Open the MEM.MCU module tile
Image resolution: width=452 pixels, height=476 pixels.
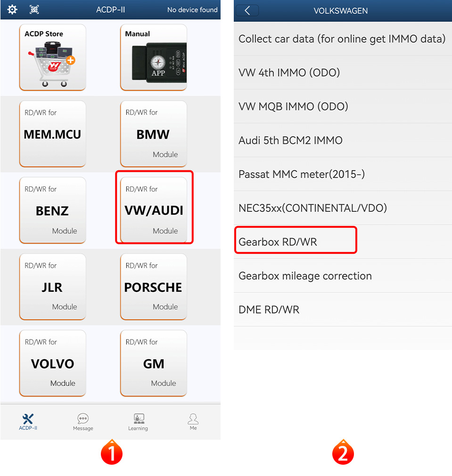pos(53,134)
